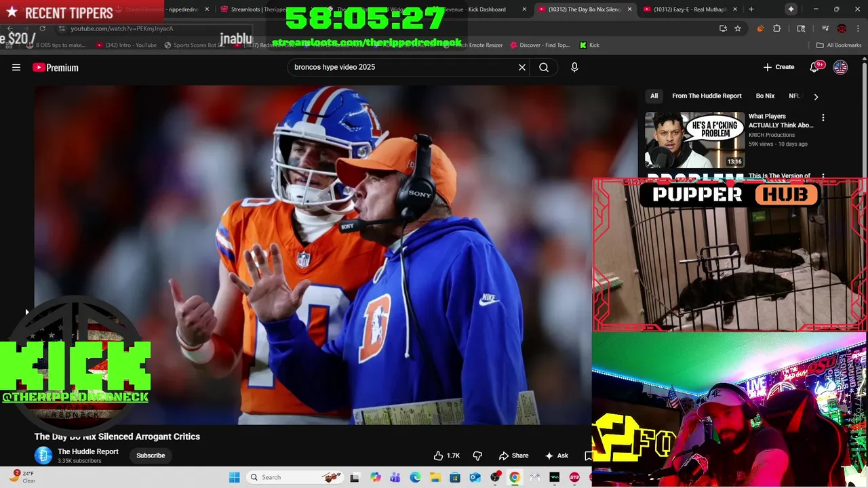Open YouTube notifications bell

816,67
